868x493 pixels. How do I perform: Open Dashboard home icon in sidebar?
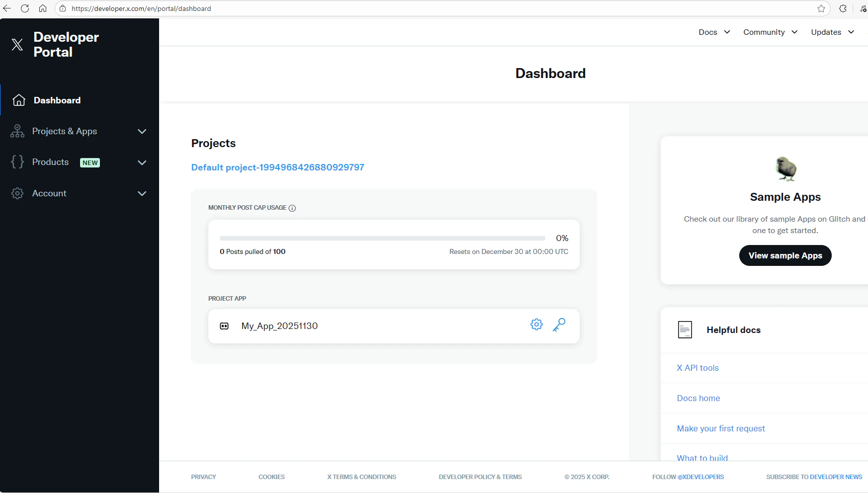[19, 100]
